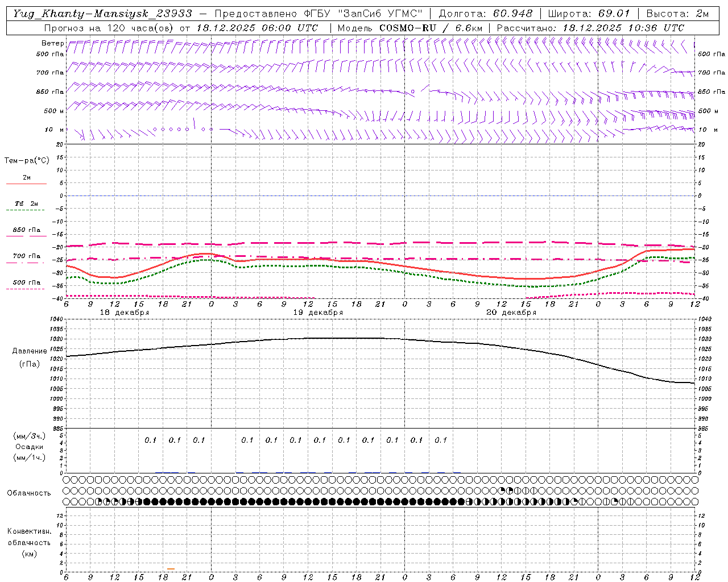Click the 18 декабря date label

125,313
